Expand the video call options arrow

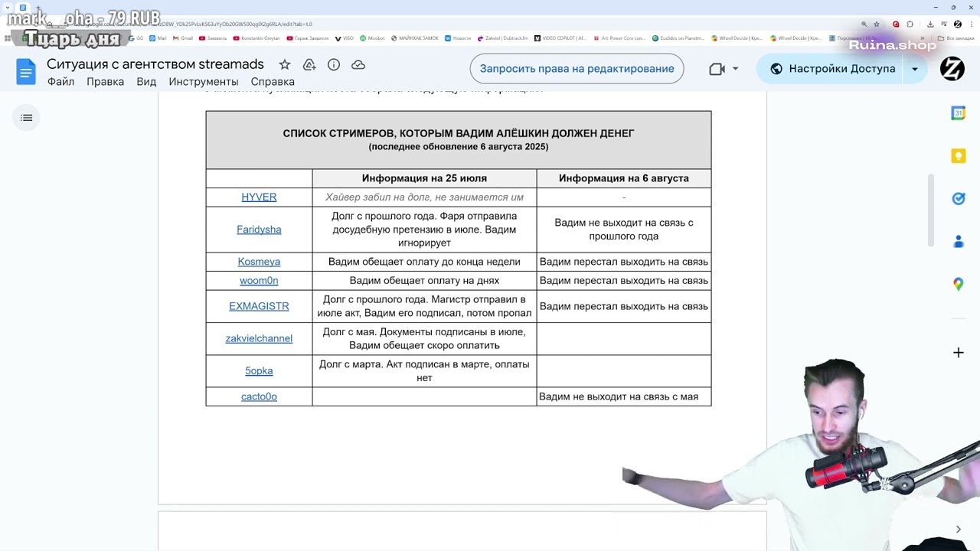tap(735, 69)
